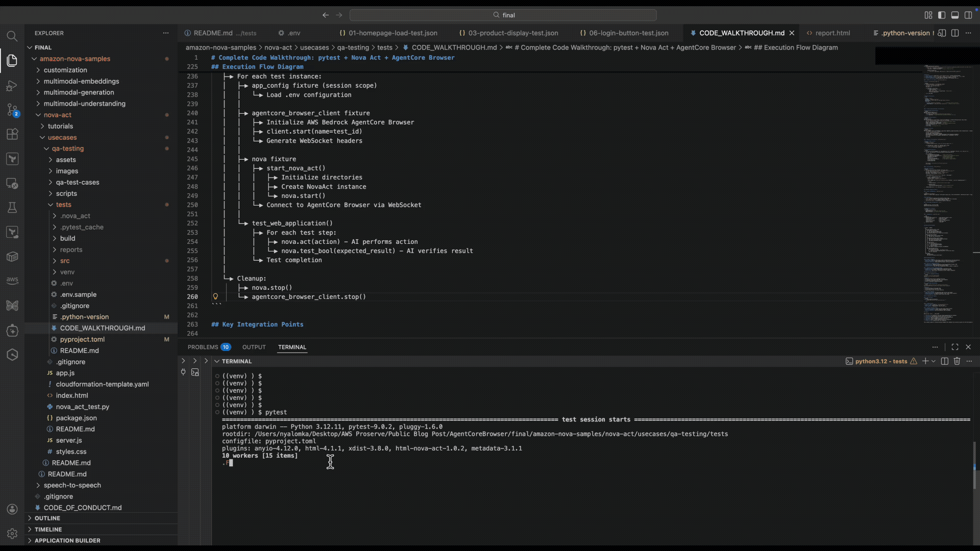This screenshot has height=551, width=980.
Task: Open Run and Debug view
Action: point(12,85)
